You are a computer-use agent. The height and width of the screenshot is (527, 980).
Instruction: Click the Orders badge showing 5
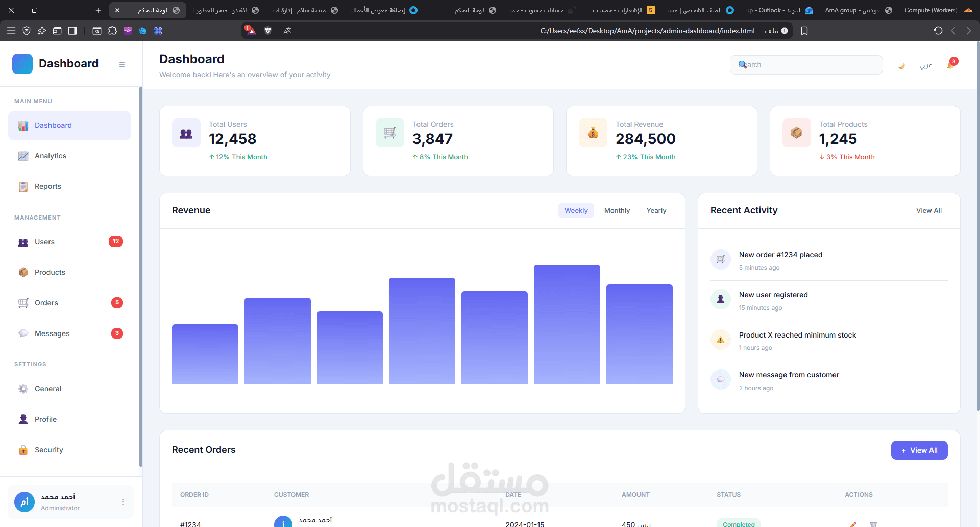pyautogui.click(x=117, y=303)
